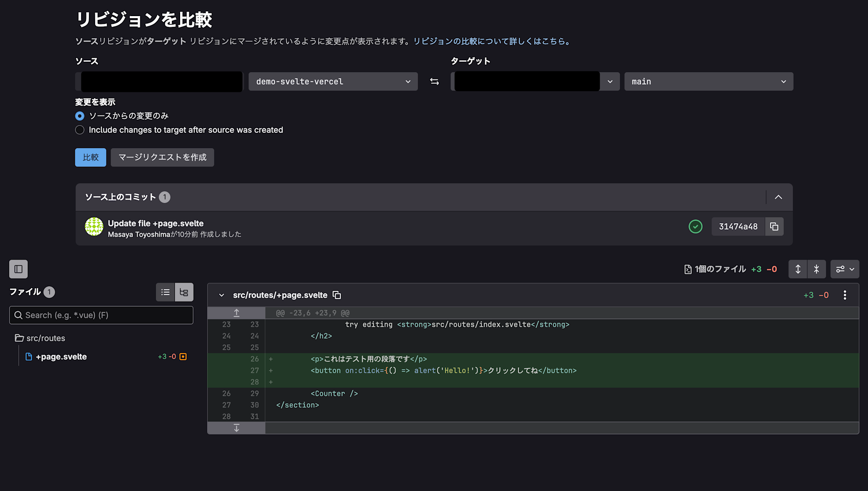
Task: Select 'Include changes to target' radio option
Action: point(80,130)
